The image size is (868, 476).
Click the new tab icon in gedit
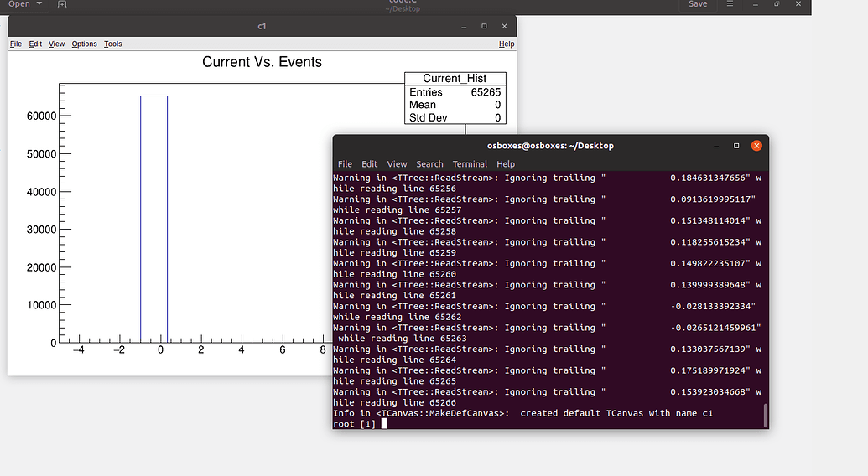tap(62, 4)
